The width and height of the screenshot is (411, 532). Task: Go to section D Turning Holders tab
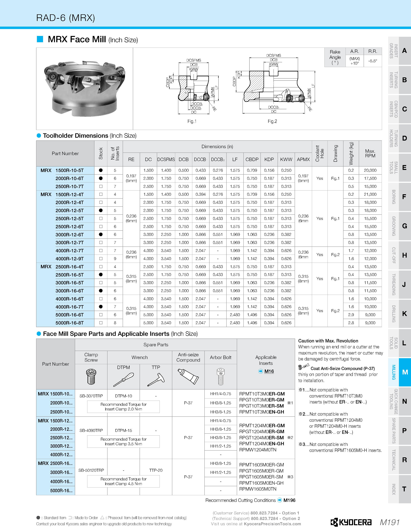(x=399, y=138)
